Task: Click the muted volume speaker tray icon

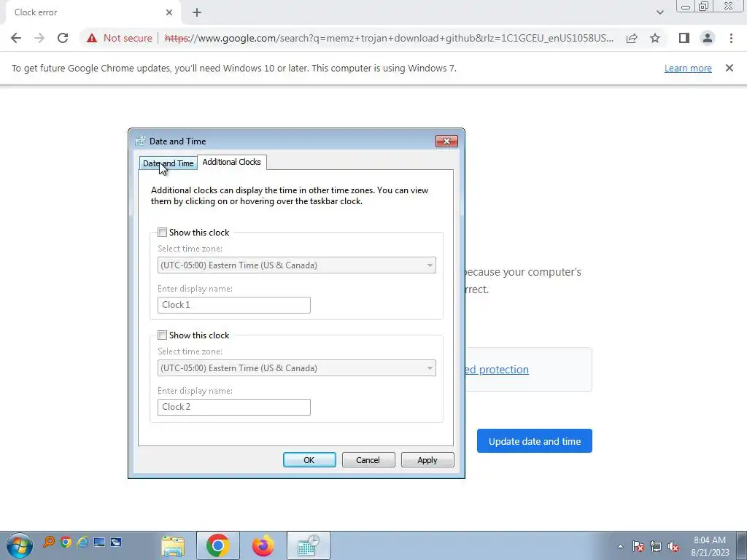Action: pyautogui.click(x=673, y=546)
